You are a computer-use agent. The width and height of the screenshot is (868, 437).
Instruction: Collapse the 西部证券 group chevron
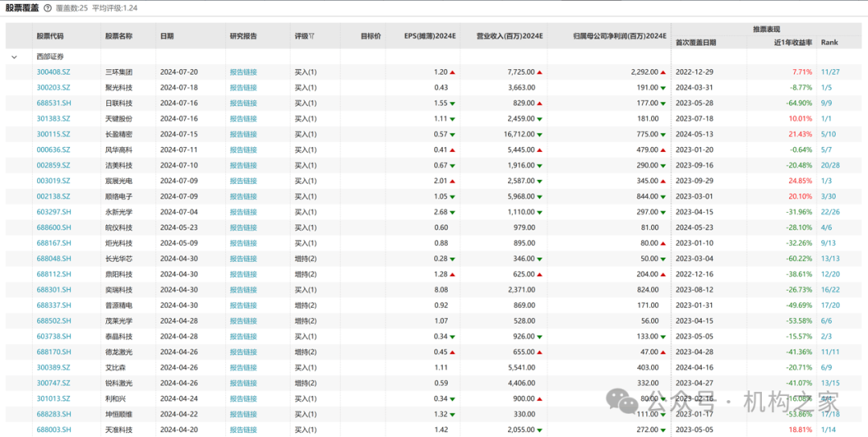point(14,57)
